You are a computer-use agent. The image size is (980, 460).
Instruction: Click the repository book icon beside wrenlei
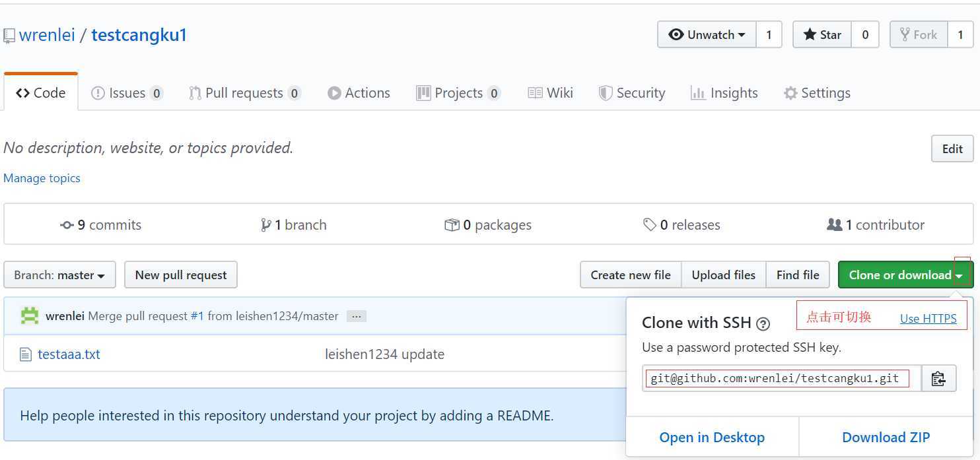9,36
